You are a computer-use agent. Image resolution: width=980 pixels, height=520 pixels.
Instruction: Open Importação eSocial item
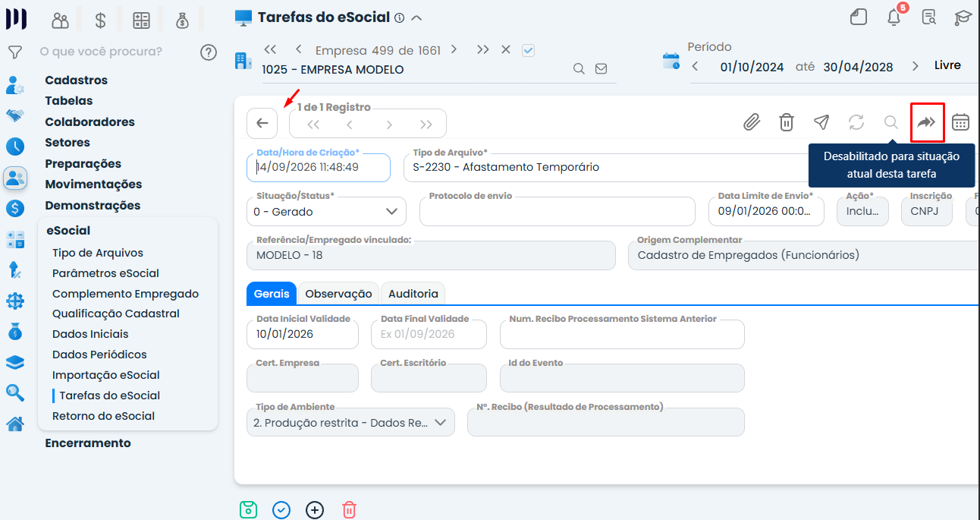[x=106, y=375]
